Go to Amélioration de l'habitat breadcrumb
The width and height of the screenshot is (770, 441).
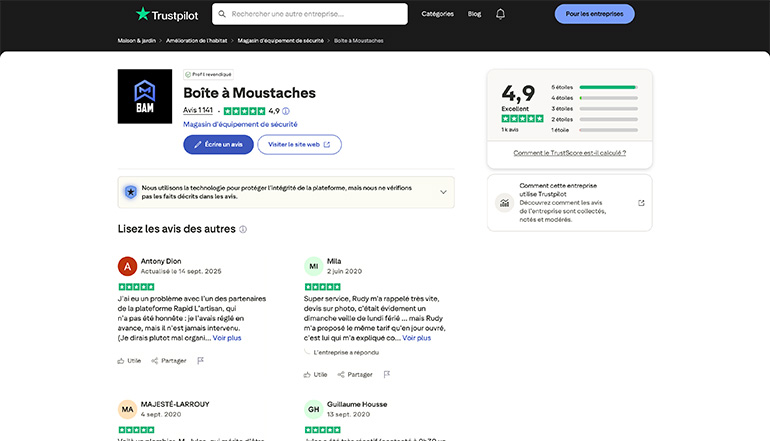(196, 41)
